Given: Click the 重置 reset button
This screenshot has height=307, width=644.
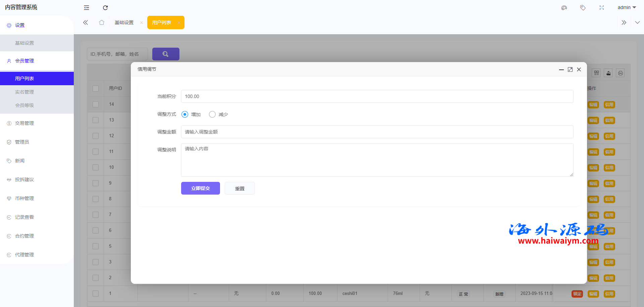Looking at the screenshot, I should pos(240,188).
